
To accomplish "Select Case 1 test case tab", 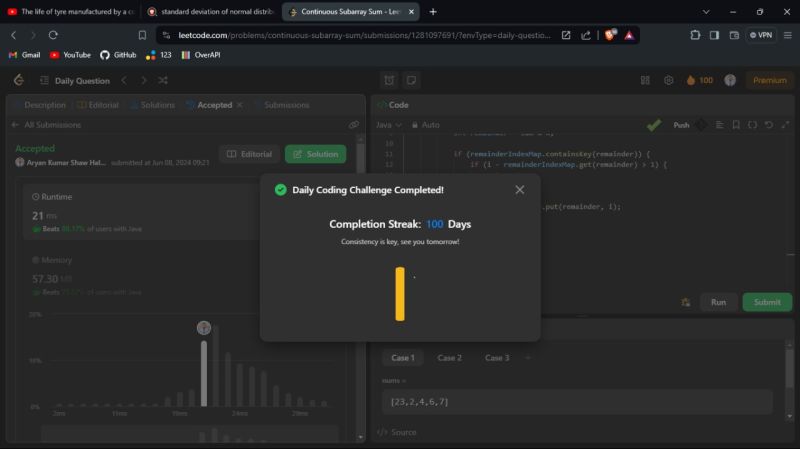I will (x=403, y=358).
